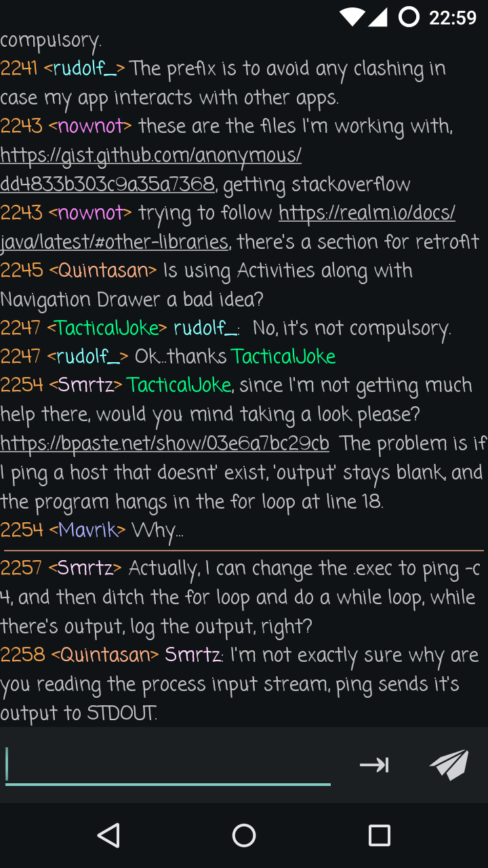Tap the unread marker line below Mavrik
488x868 pixels.
pyautogui.click(x=244, y=550)
